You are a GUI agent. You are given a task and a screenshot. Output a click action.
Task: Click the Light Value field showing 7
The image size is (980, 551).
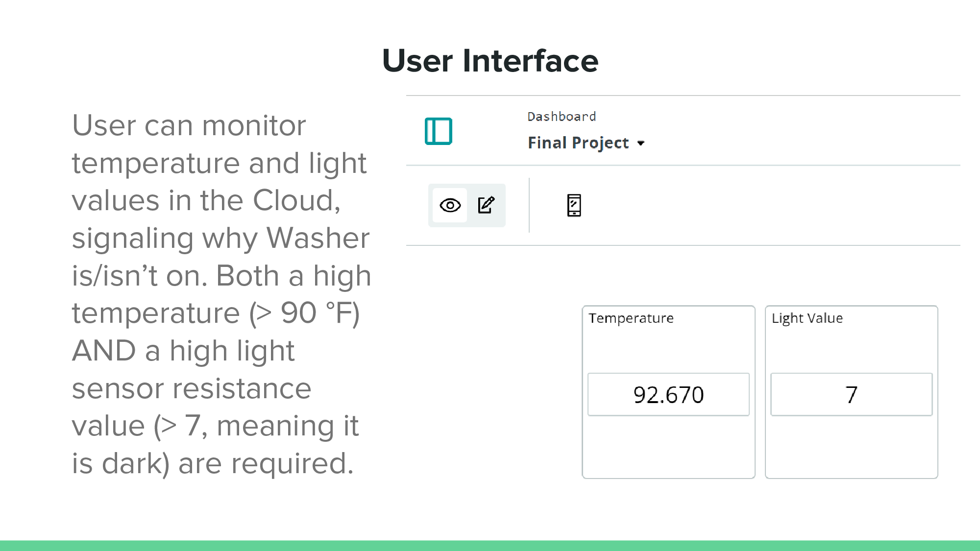[851, 395]
